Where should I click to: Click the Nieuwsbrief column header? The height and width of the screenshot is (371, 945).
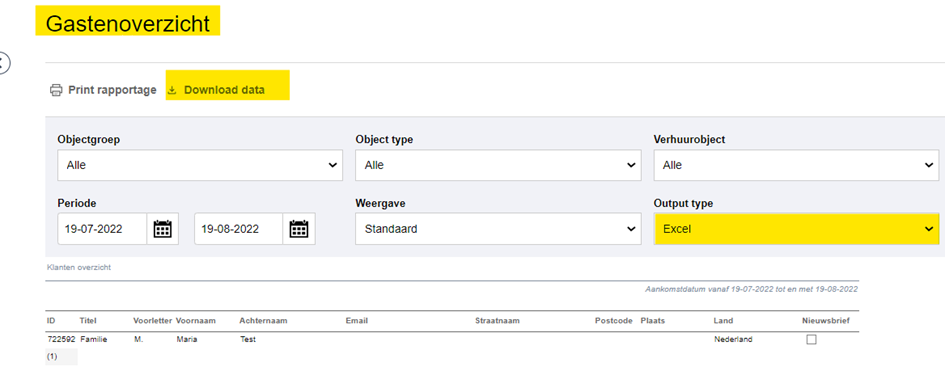826,320
